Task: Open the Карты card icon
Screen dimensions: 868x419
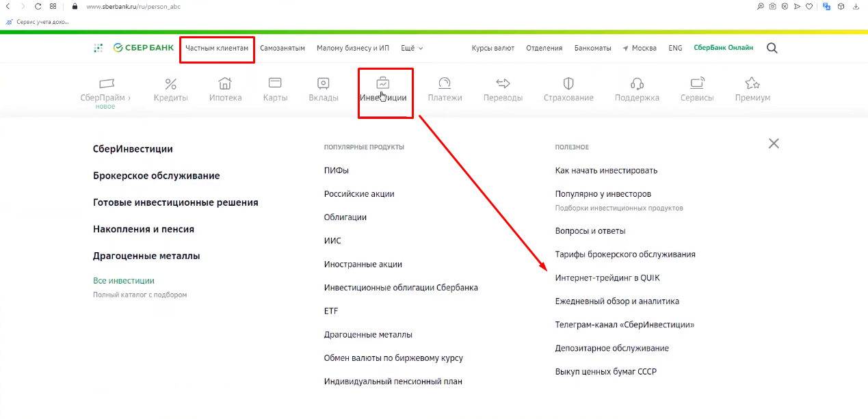Action: [275, 83]
